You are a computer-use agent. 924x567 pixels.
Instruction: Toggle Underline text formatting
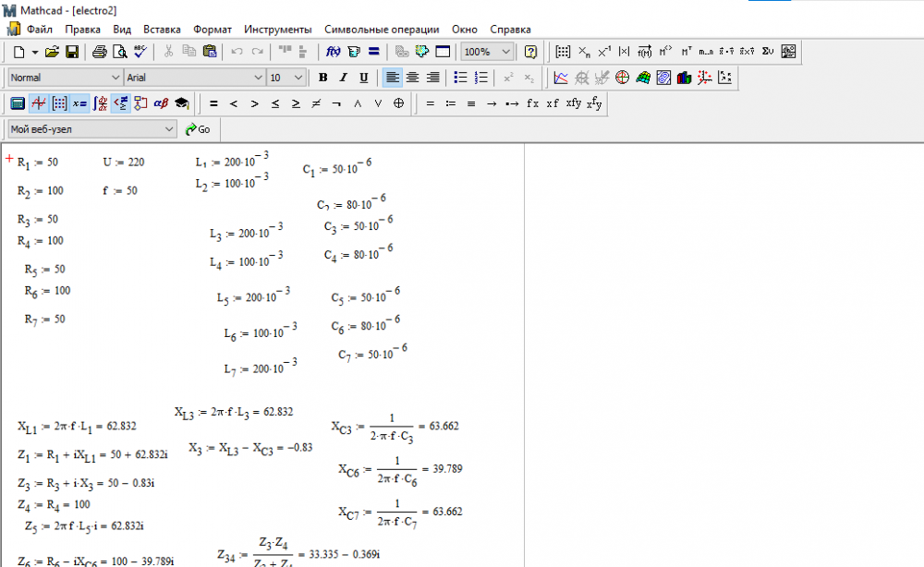coord(363,78)
